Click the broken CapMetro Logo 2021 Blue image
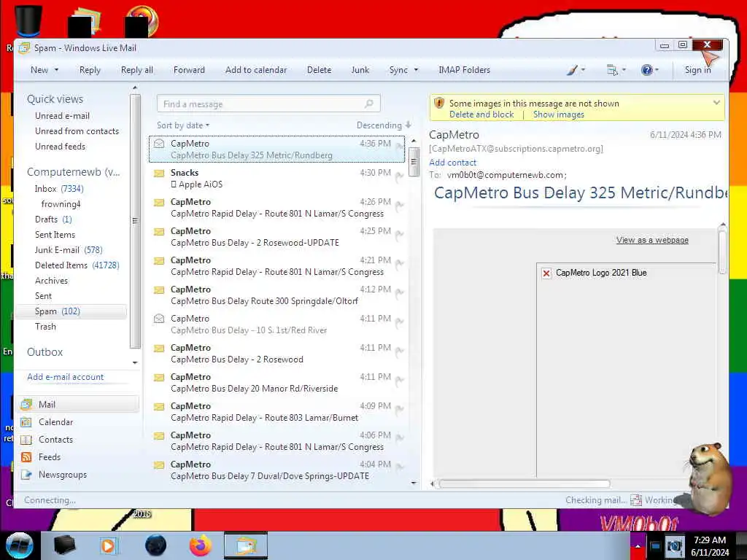747x560 pixels. click(x=546, y=273)
